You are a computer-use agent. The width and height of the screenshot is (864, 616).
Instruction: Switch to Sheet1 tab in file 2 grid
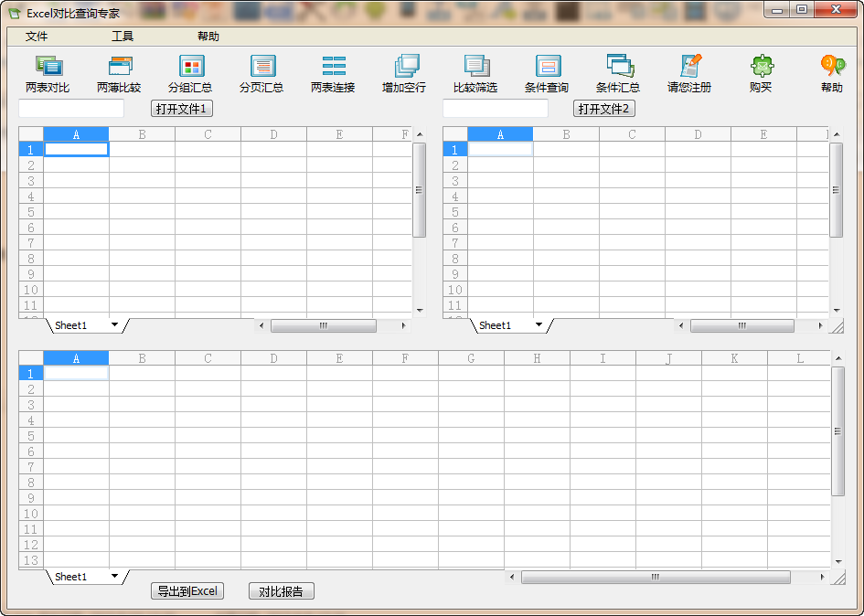pyautogui.click(x=496, y=325)
